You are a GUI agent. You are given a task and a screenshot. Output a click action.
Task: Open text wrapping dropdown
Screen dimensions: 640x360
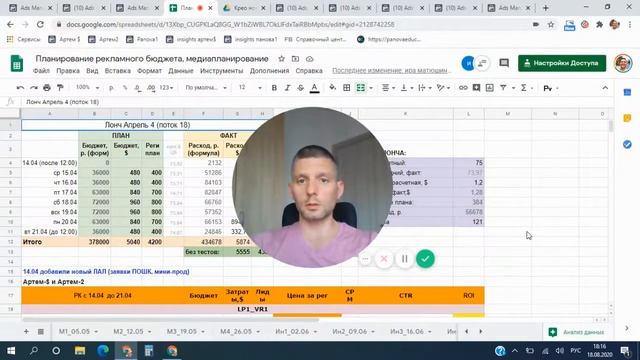[x=424, y=88]
